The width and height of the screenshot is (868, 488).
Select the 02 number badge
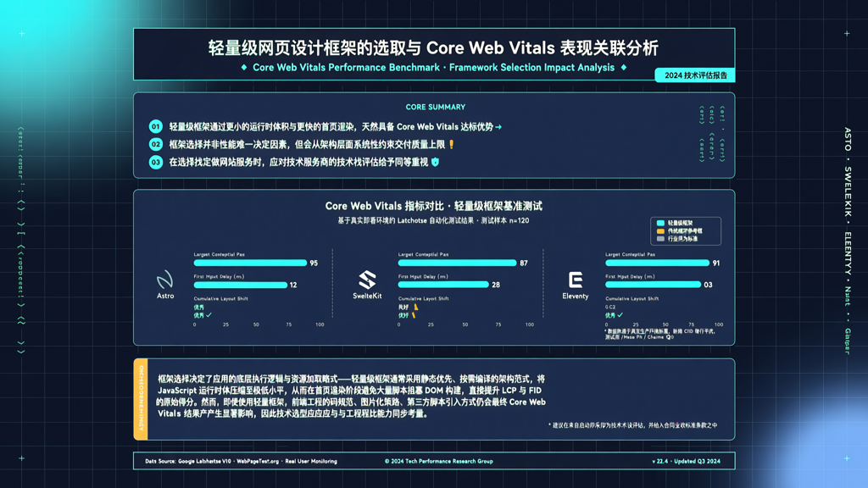point(156,144)
